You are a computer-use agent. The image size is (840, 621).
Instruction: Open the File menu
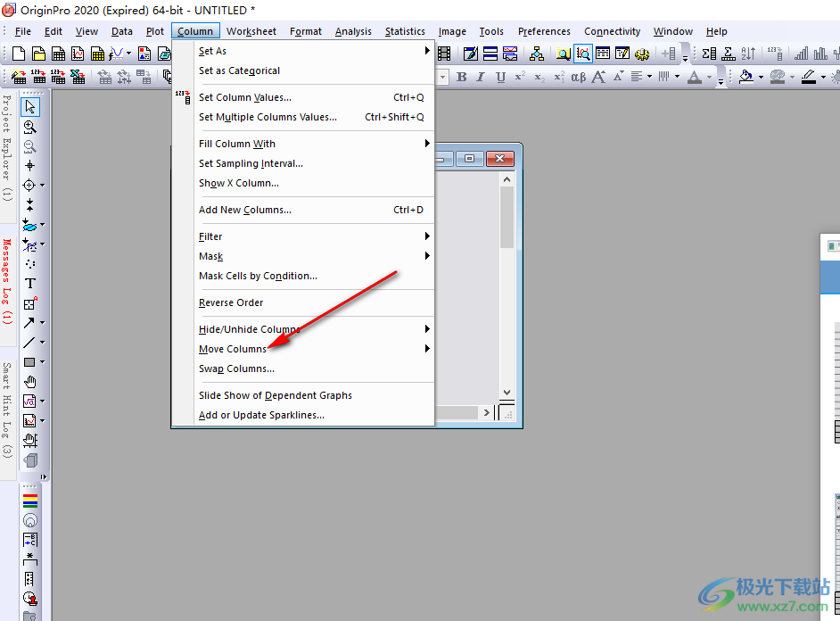22,31
